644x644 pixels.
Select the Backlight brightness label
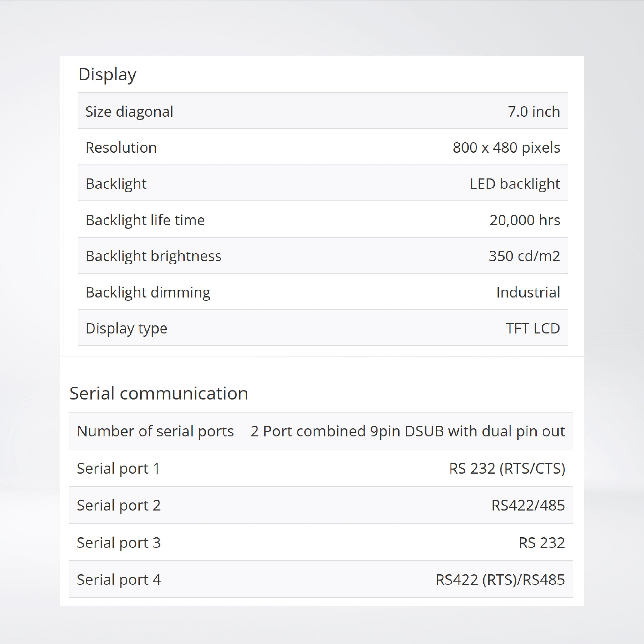point(153,256)
